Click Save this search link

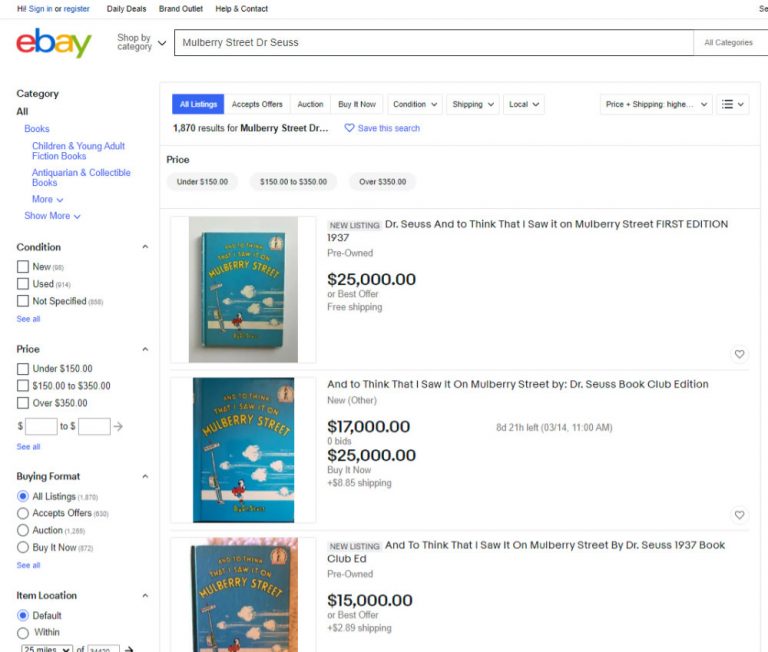[388, 128]
